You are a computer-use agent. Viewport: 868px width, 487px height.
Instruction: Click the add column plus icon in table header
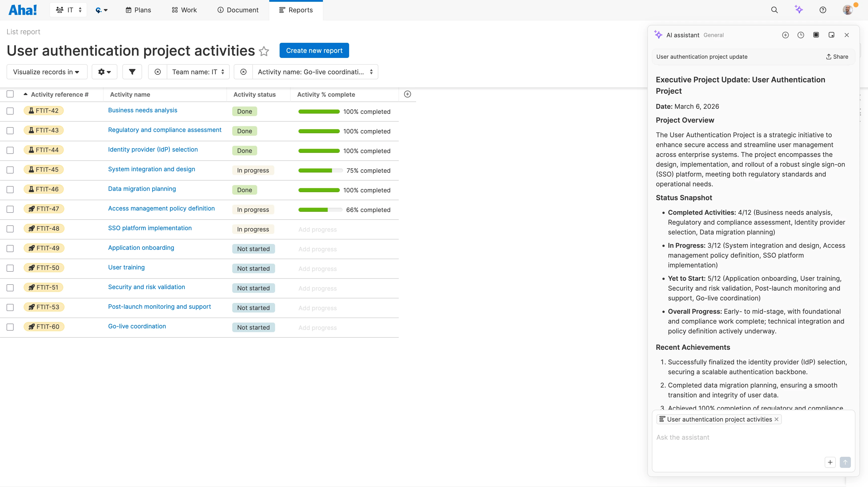point(407,94)
